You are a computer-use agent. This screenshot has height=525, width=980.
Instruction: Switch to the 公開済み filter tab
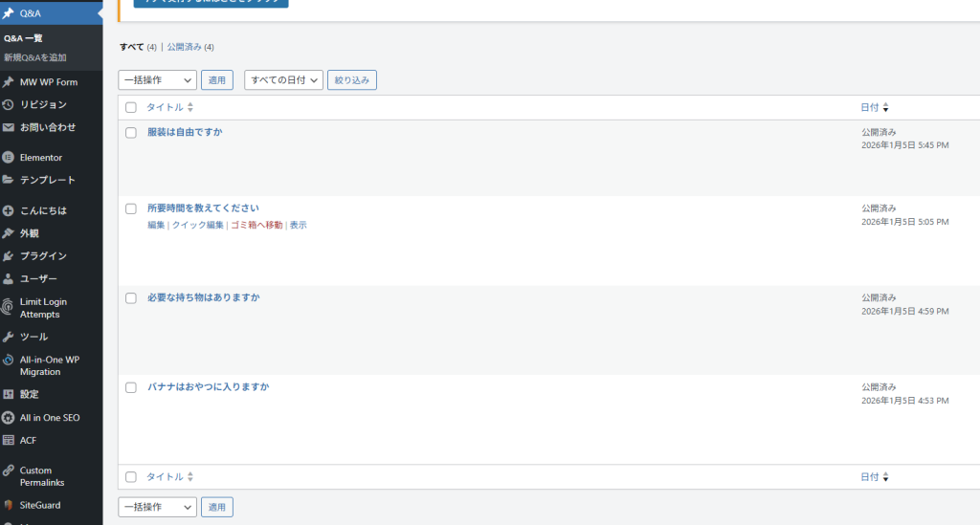(x=185, y=47)
